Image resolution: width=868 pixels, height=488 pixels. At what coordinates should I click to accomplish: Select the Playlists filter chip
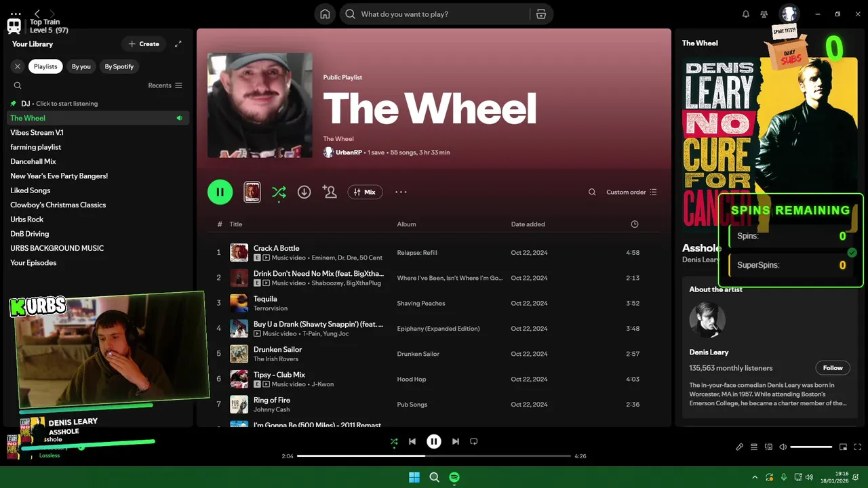pyautogui.click(x=45, y=66)
